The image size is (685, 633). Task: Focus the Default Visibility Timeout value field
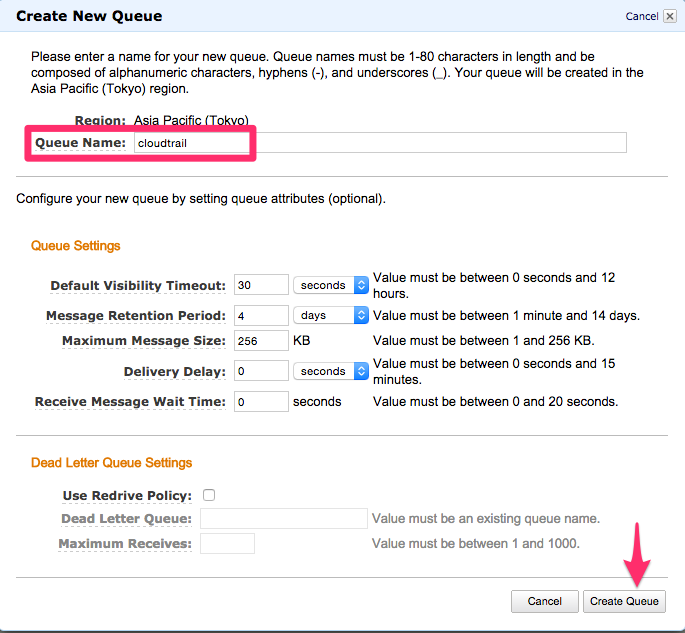click(x=261, y=285)
